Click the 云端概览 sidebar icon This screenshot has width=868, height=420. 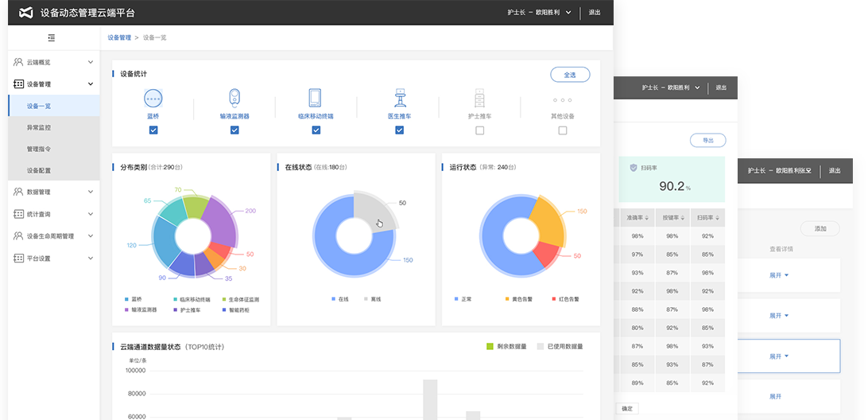tap(18, 62)
